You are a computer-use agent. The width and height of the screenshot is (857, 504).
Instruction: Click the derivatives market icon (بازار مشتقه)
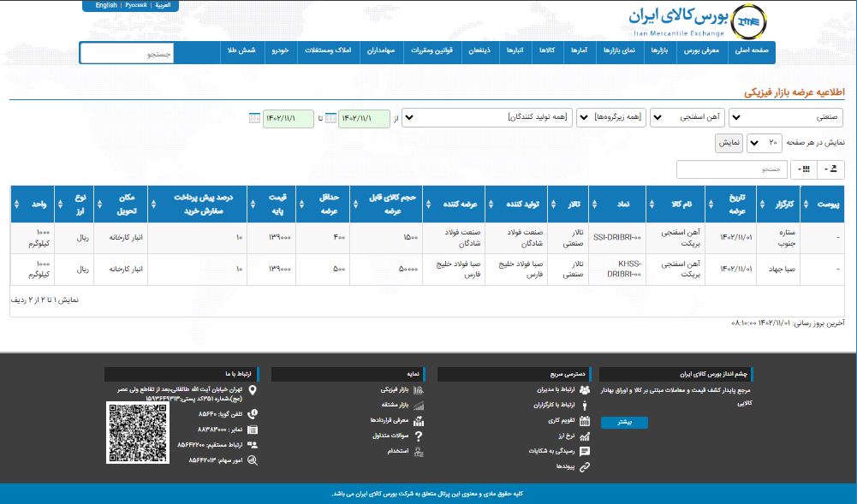pos(419,405)
